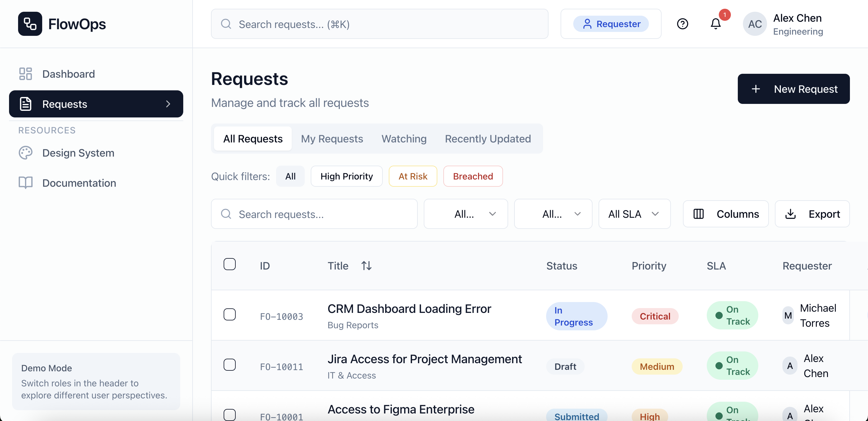Switch to the All Requests tab
The image size is (868, 421).
[253, 139]
